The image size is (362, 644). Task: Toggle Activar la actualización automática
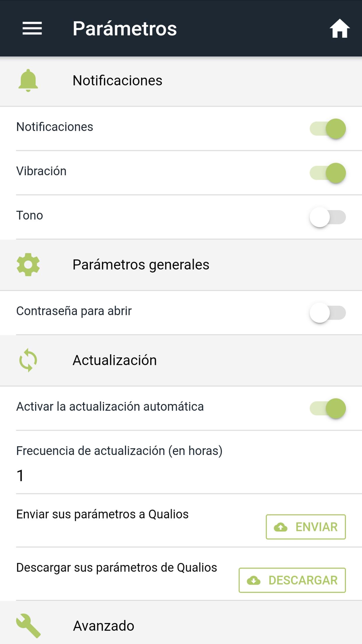(x=328, y=408)
